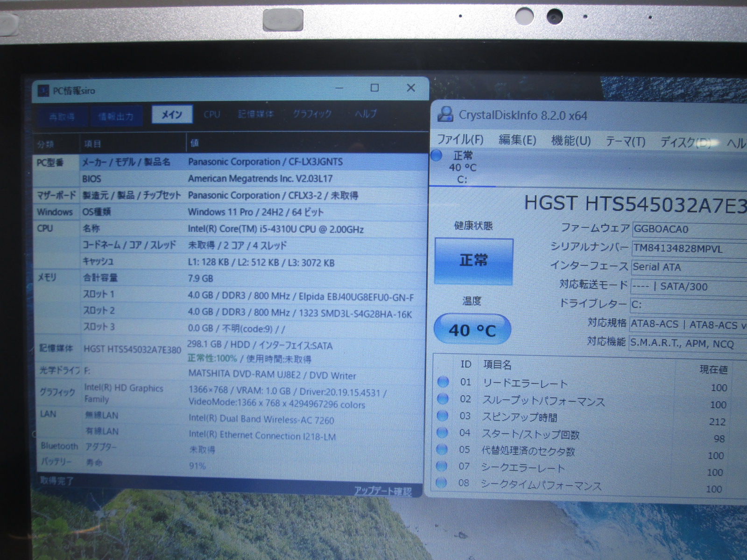Click the 再取得 button
Viewport: 747px width, 560px height.
62,117
